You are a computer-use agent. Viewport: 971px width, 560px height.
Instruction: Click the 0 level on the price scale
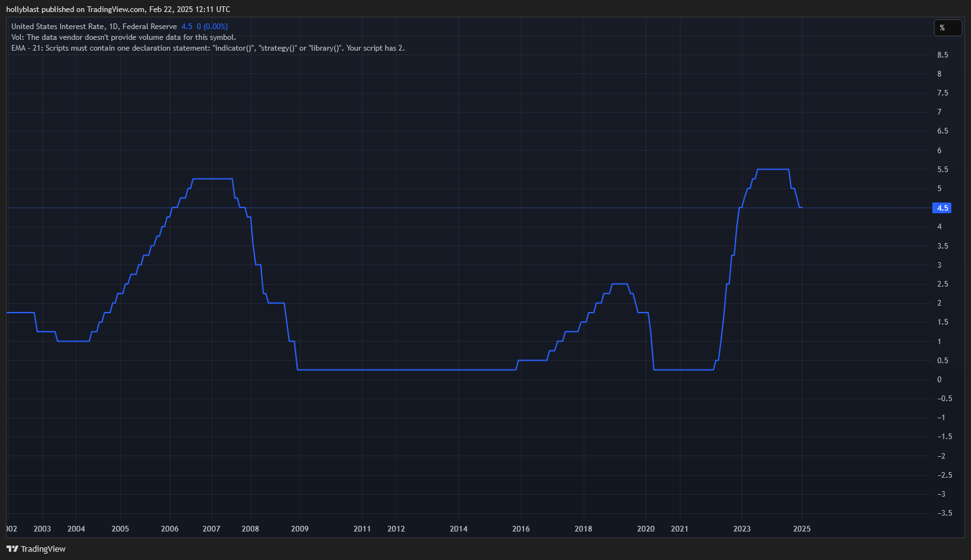(938, 379)
